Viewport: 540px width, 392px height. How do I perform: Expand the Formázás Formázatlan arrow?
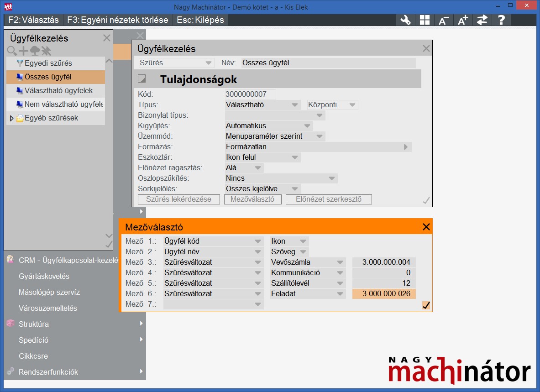point(406,147)
